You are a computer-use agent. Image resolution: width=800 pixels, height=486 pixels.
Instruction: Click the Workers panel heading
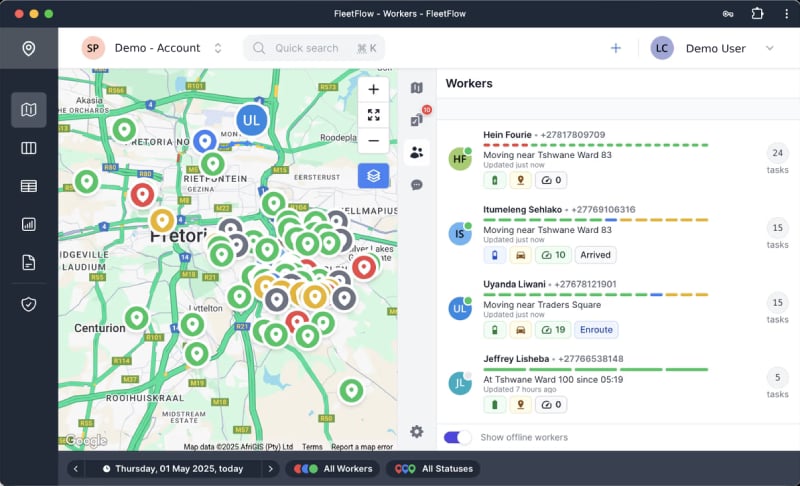tap(469, 83)
